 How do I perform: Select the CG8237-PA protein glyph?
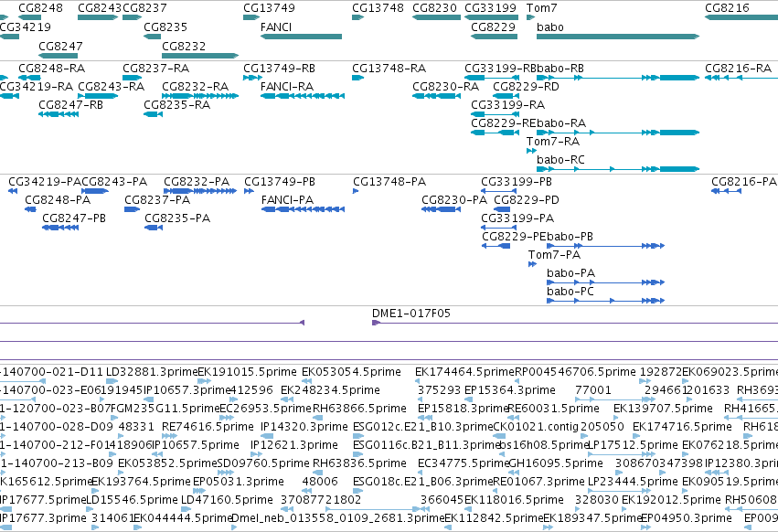tap(132, 209)
